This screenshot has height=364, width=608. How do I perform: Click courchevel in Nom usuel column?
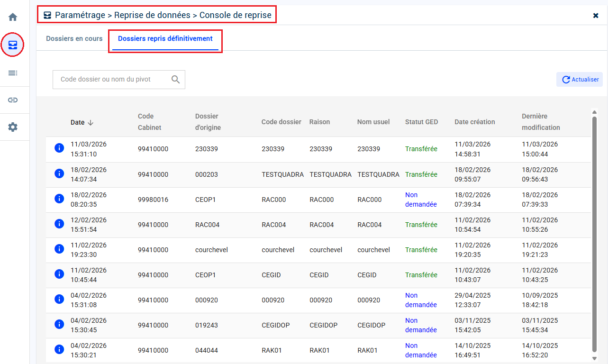[x=374, y=250]
